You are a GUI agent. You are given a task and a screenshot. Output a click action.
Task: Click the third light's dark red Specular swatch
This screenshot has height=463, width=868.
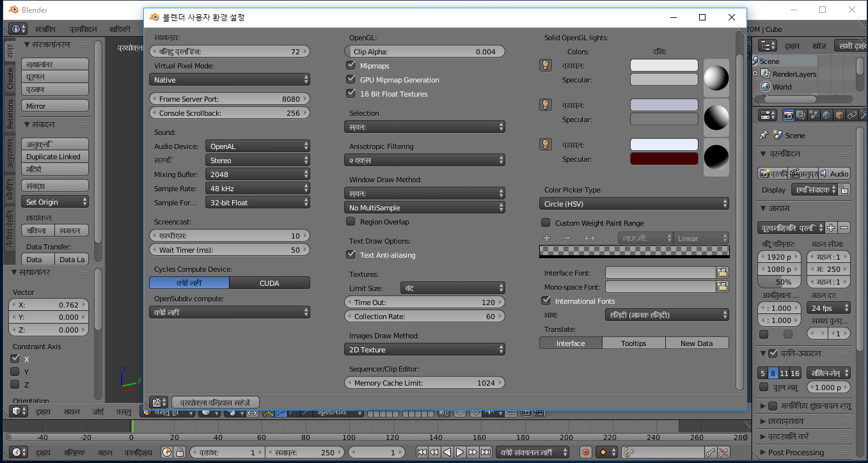click(x=664, y=159)
